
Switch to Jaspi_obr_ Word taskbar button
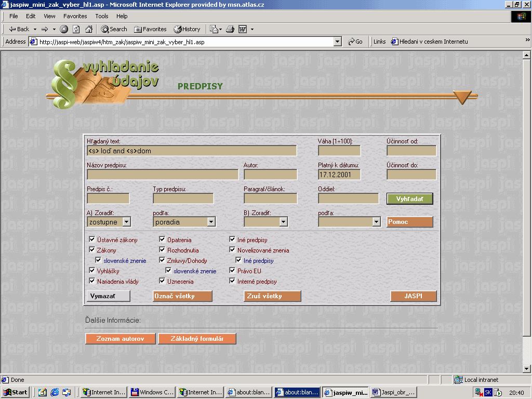(x=394, y=392)
